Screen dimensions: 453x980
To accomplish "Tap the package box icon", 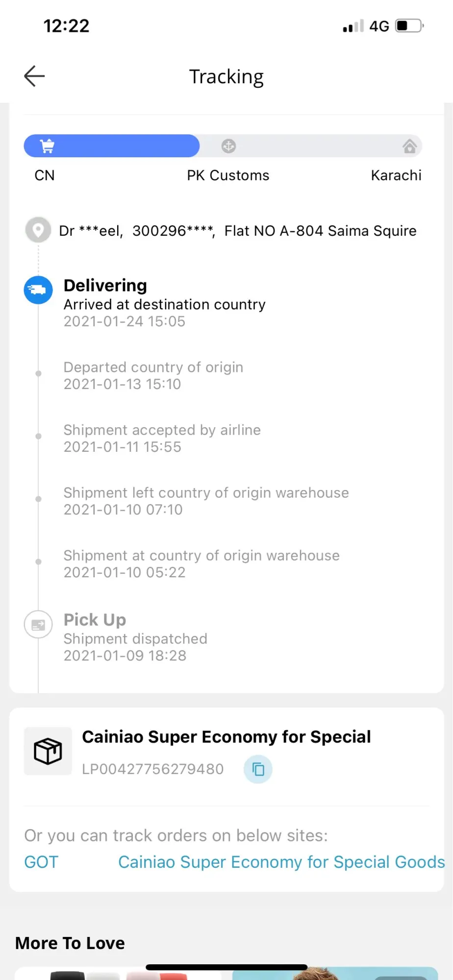I will (x=48, y=751).
